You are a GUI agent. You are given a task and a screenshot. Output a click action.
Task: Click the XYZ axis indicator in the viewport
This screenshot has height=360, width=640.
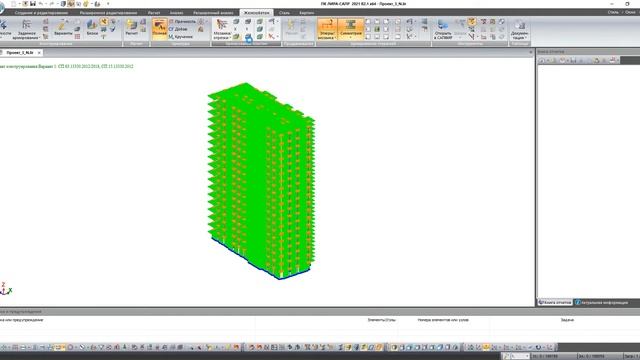tap(6, 288)
